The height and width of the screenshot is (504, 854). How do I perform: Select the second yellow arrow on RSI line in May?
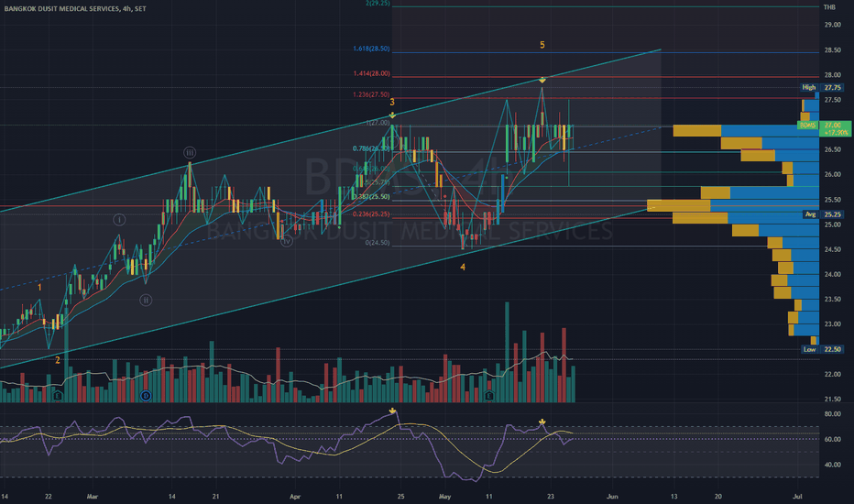coord(542,422)
